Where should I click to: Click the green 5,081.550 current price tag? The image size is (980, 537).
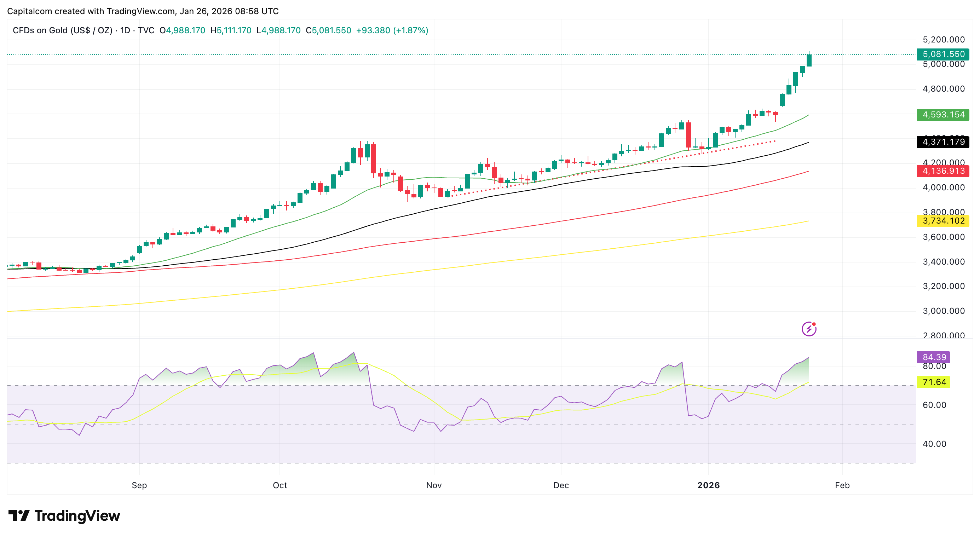943,54
